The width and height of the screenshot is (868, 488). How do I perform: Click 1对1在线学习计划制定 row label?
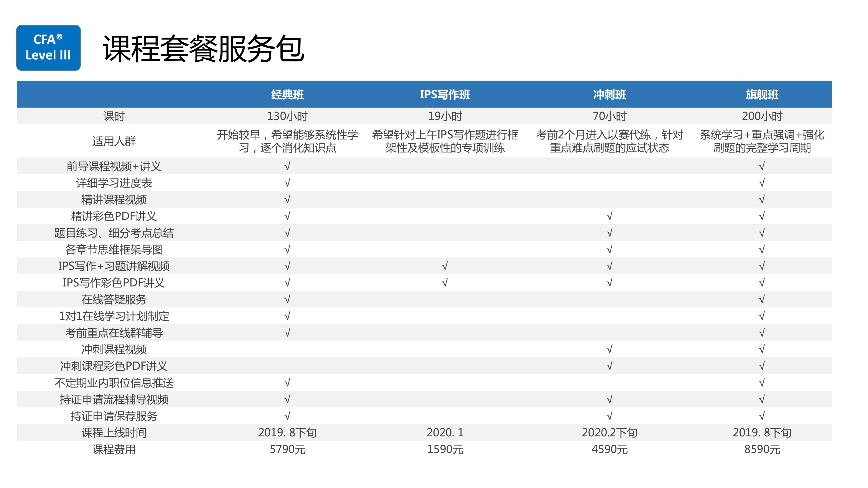114,316
